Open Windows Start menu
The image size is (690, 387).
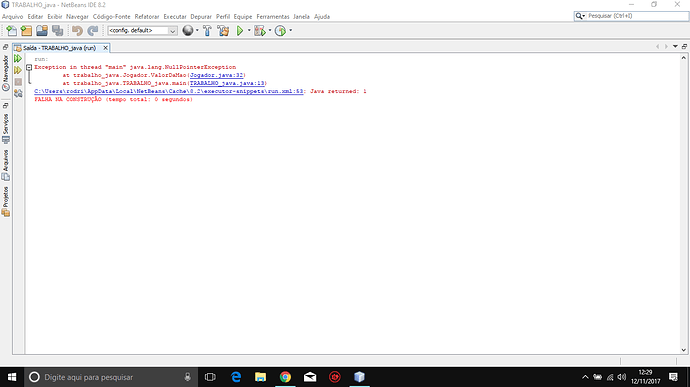(12, 377)
